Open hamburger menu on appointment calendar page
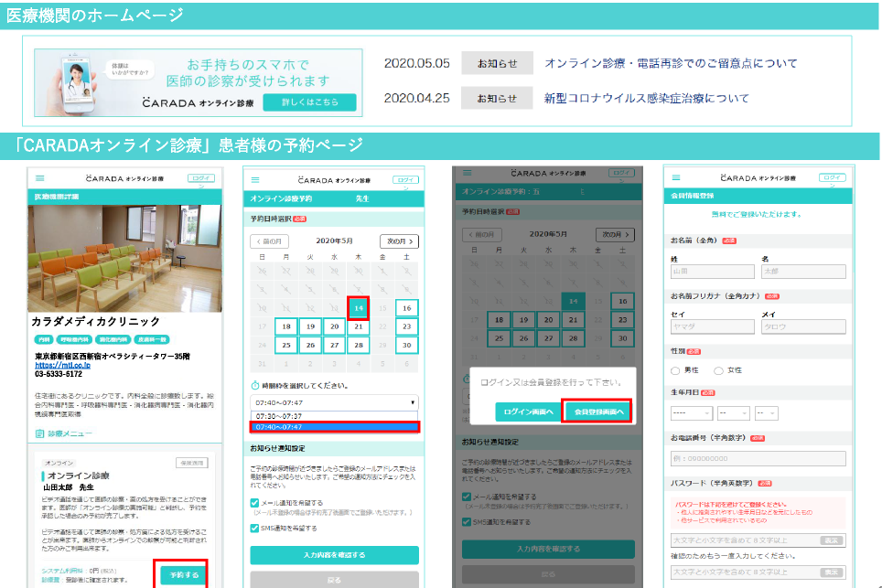882x588 pixels. click(x=256, y=180)
